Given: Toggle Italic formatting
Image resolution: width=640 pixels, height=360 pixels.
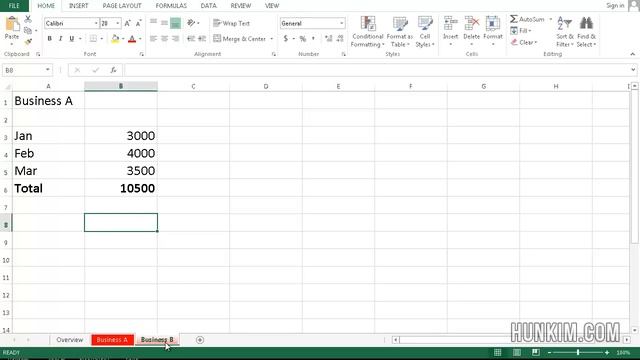Looking at the screenshot, I should coord(60,39).
